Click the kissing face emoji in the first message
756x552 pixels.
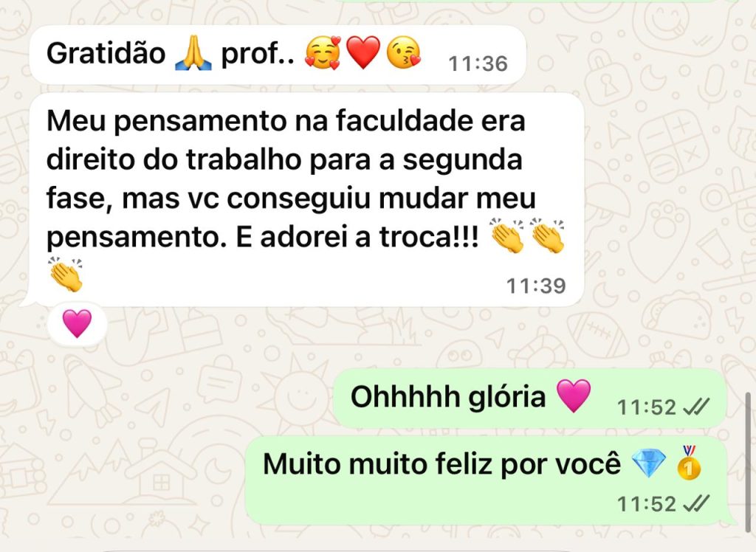[x=404, y=52]
